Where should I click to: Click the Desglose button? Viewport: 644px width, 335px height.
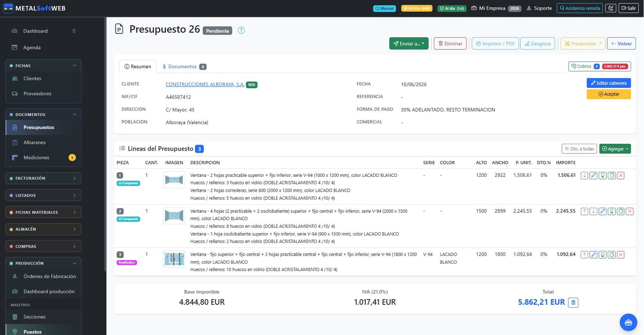point(538,43)
